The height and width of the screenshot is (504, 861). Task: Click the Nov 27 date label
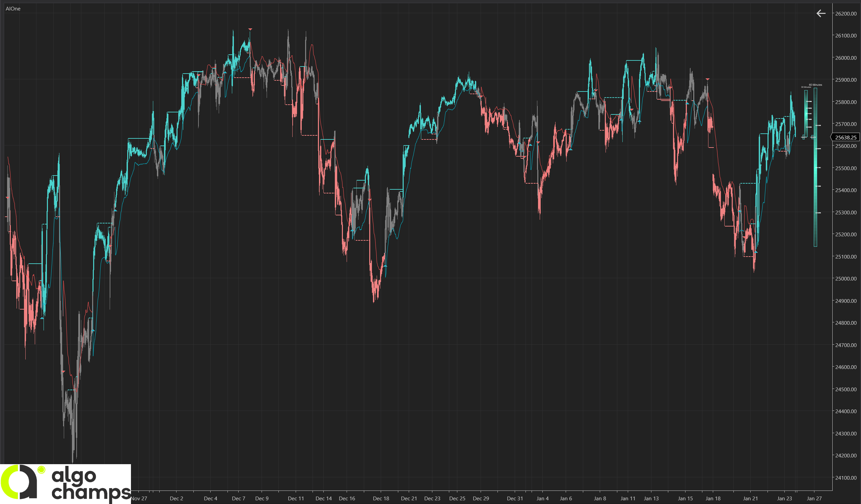(x=139, y=498)
